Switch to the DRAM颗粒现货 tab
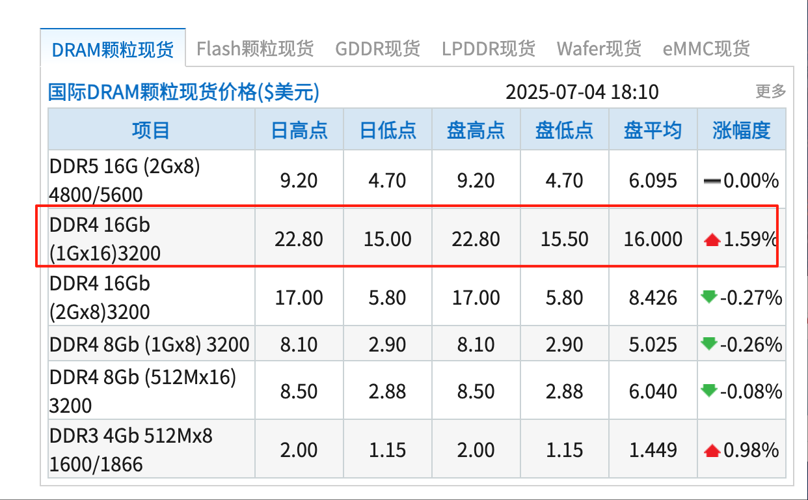Image resolution: width=808 pixels, height=500 pixels. [113, 49]
